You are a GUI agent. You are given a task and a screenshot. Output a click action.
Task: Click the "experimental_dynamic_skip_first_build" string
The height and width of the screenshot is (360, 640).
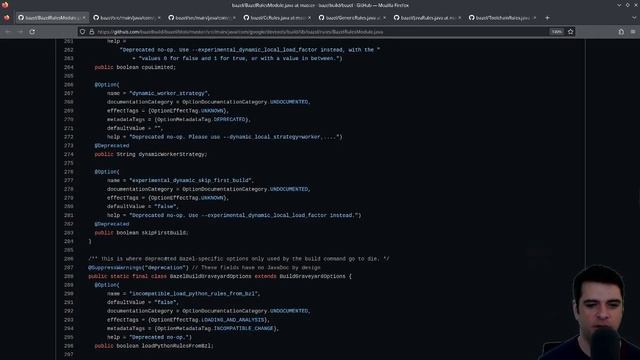tap(191, 180)
